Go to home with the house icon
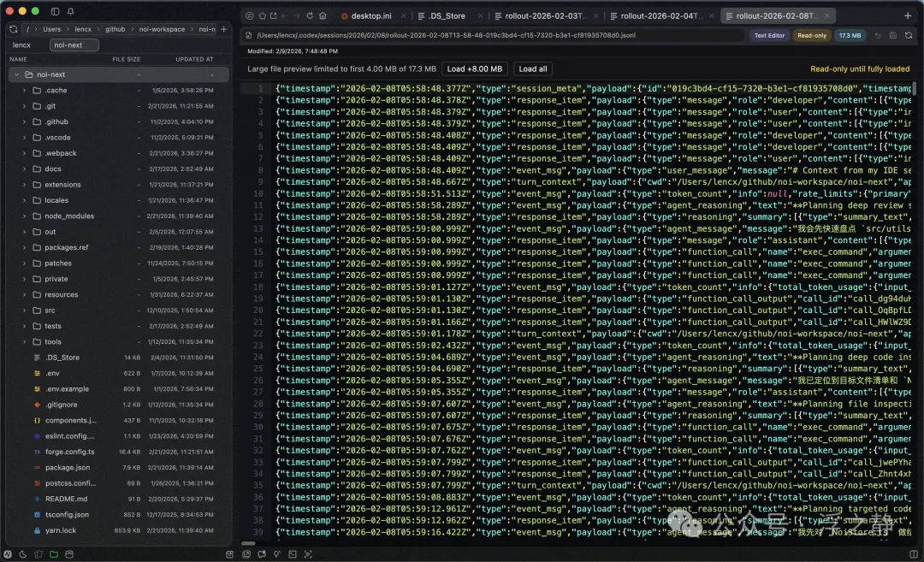 click(323, 16)
